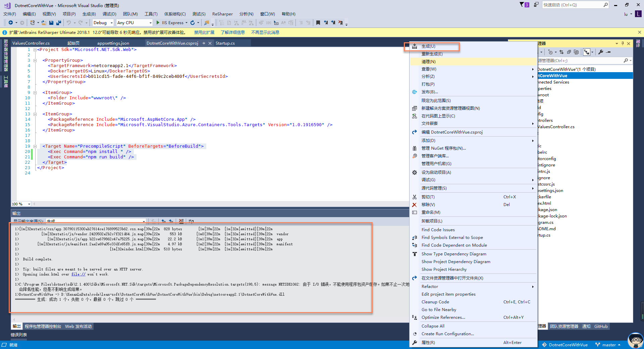Viewport: 644px width, 349px height.
Task: Select 清理(N) in the context menu
Action: [428, 62]
